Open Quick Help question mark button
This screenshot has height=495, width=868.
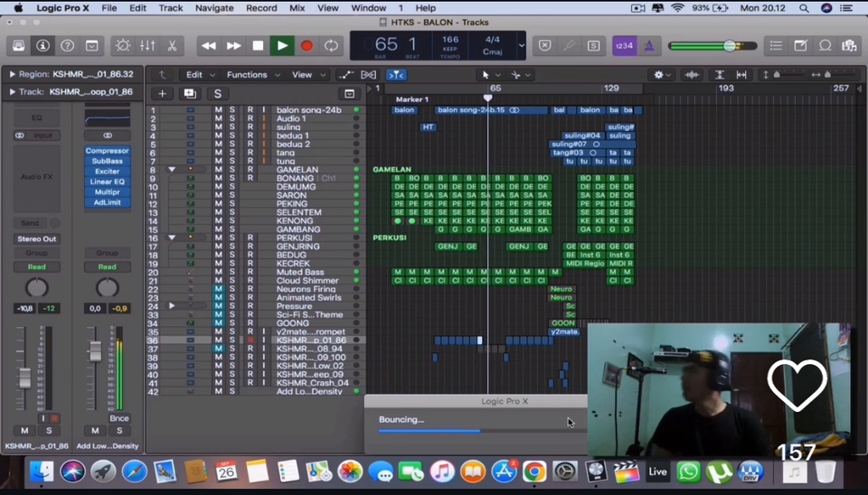click(67, 45)
